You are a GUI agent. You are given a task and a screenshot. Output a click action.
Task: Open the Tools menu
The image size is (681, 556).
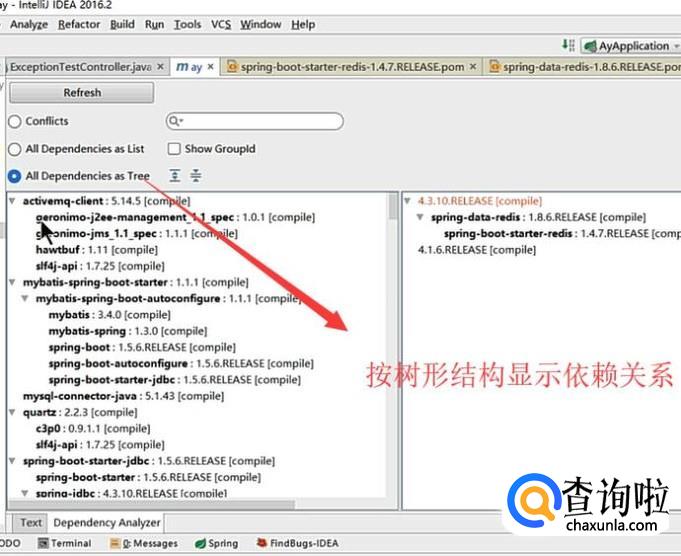point(188,24)
